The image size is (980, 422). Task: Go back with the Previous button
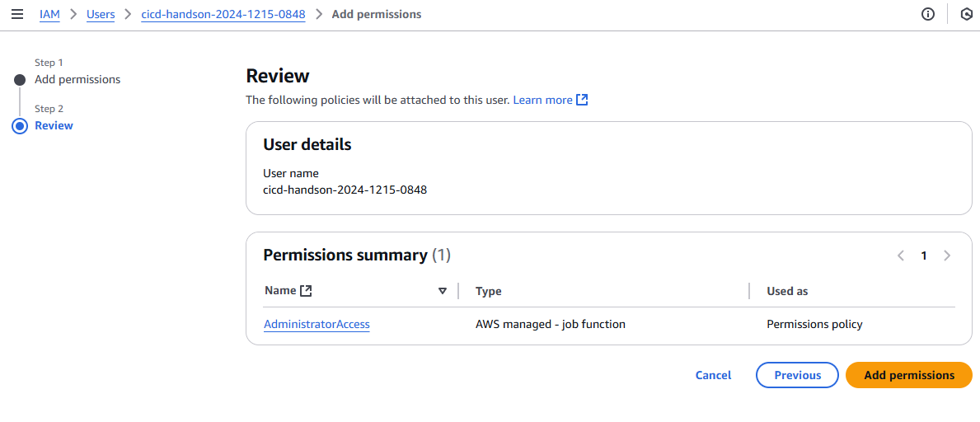[797, 375]
